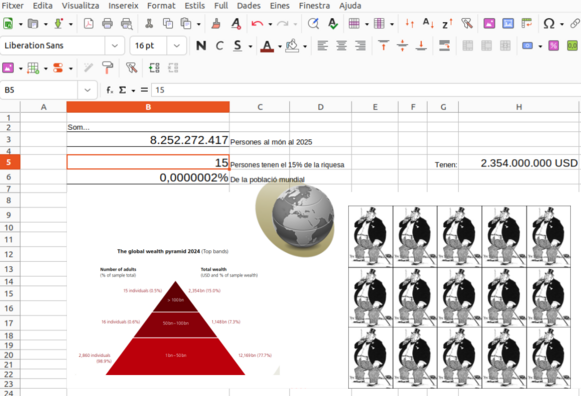Toggle Bold formatting N button
The width and height of the screenshot is (581, 396).
[201, 46]
